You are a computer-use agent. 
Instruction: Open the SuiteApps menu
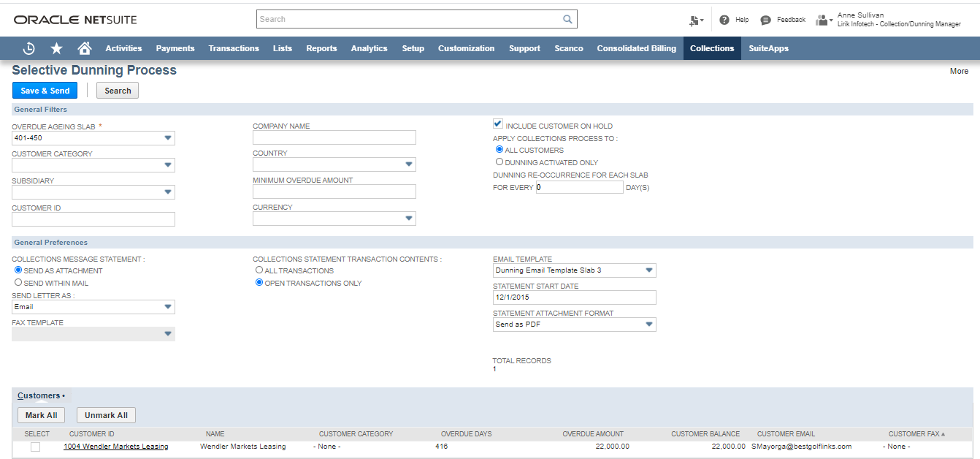click(768, 48)
